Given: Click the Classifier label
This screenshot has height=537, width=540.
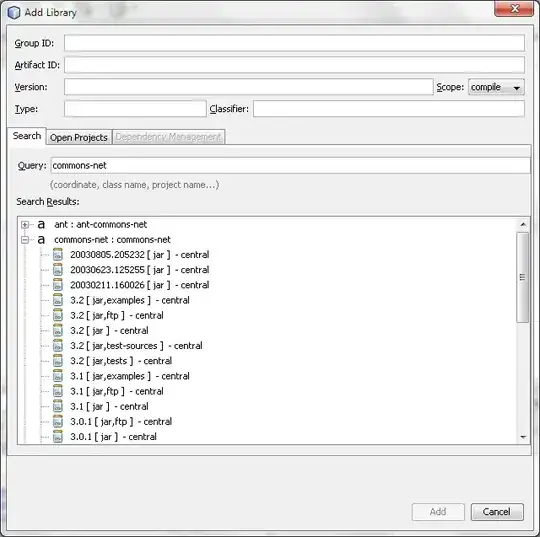Looking at the screenshot, I should click(229, 109).
